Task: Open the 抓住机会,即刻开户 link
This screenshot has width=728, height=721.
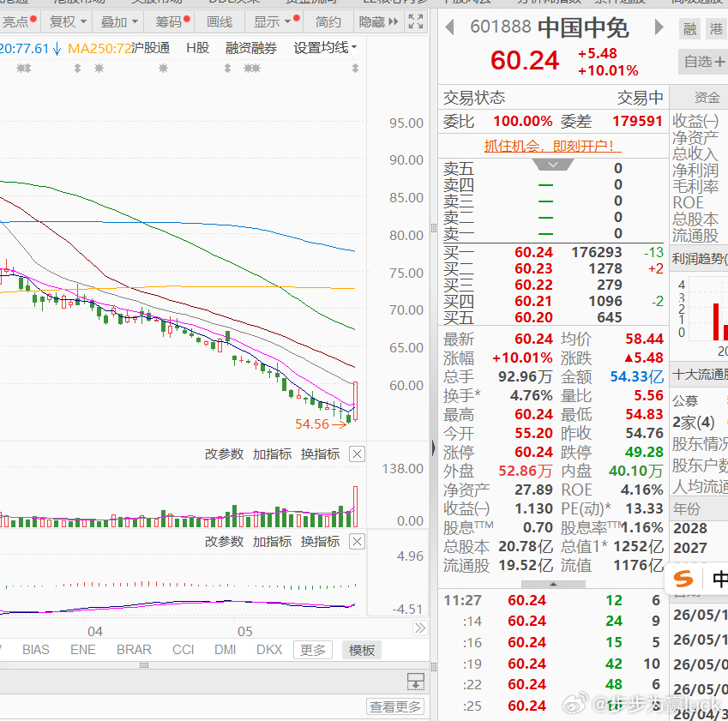Action: pyautogui.click(x=552, y=147)
